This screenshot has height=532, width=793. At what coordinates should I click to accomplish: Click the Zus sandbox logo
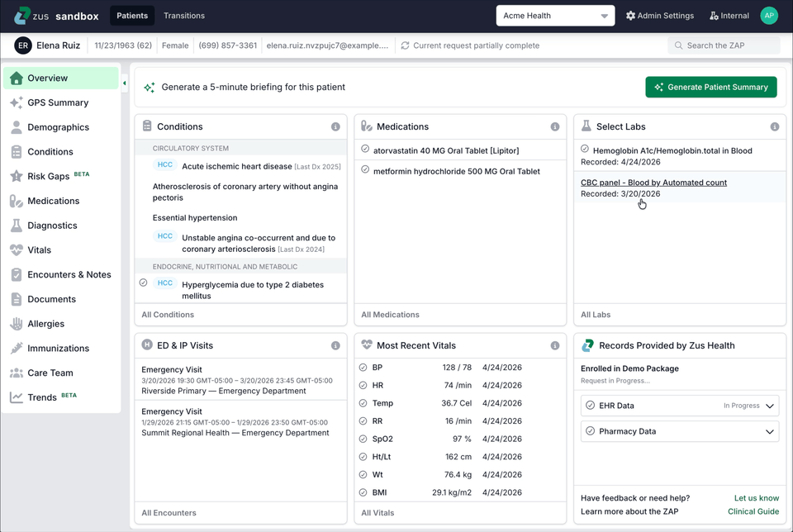[56, 16]
